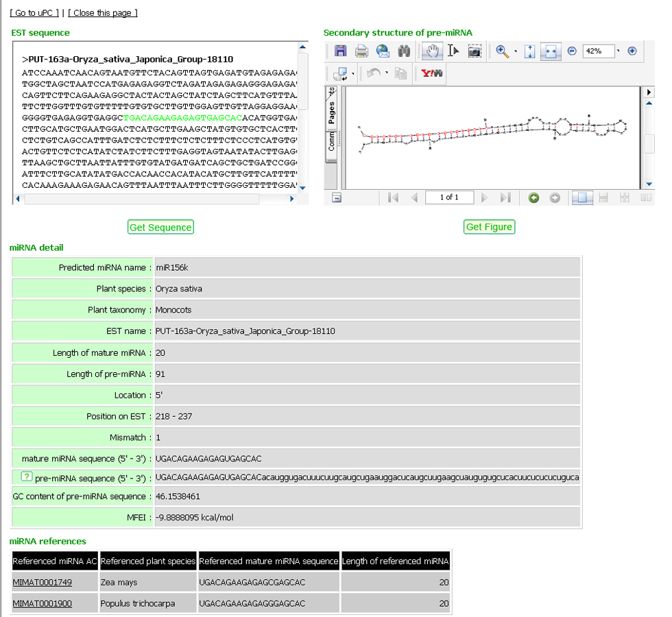Image resolution: width=672 pixels, height=617 pixels.
Task: Click the EST sequence scroll up arrow
Action: pyautogui.click(x=302, y=47)
